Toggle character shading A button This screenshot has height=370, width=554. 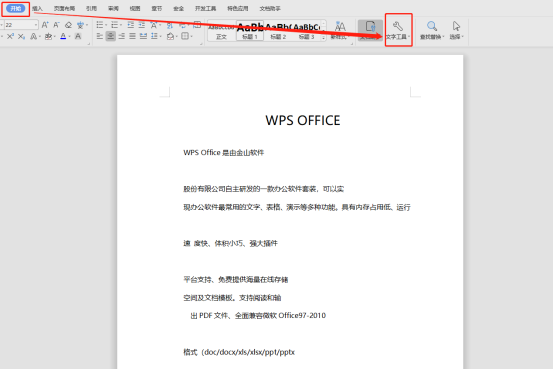78,36
